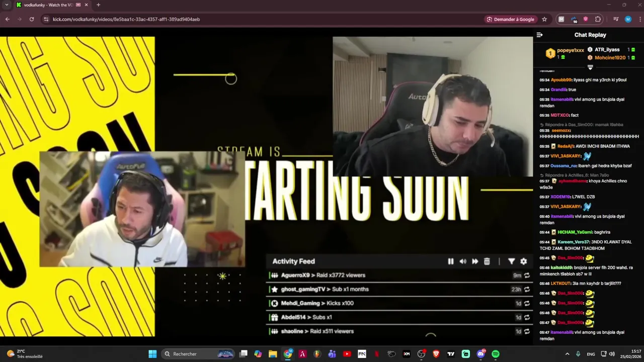Replay the AguerroX9 raid alert
The image size is (644, 362).
coord(527,276)
